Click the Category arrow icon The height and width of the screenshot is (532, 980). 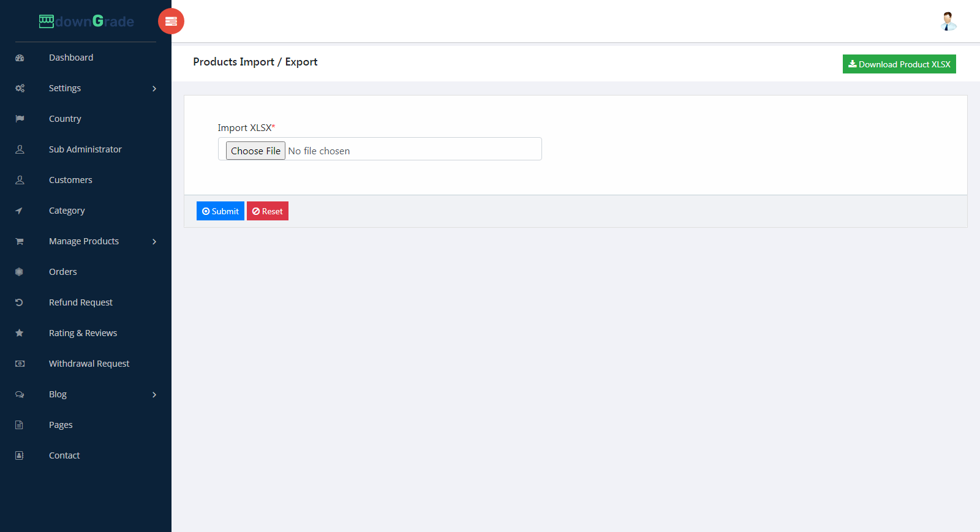tap(20, 211)
